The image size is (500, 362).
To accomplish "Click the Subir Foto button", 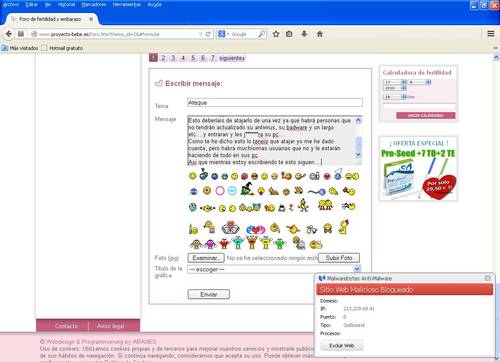I will pyautogui.click(x=339, y=258).
